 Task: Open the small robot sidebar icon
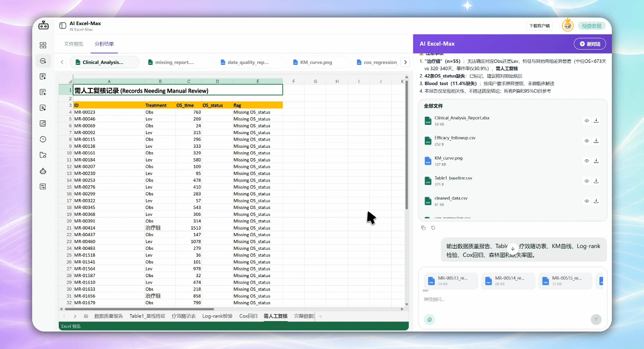(43, 171)
